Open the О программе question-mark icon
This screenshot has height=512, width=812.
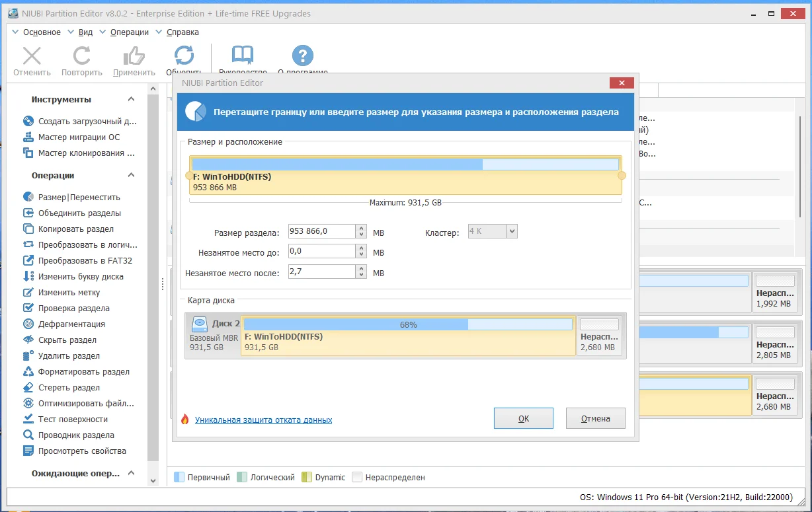303,55
